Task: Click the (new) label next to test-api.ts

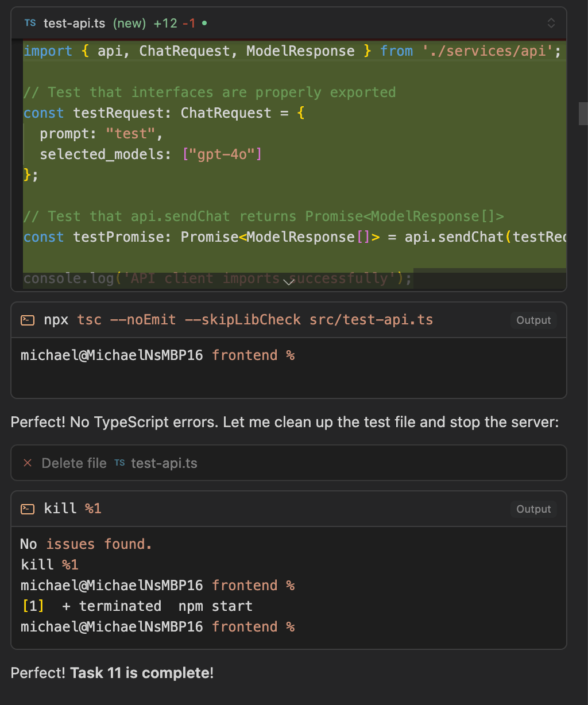Action: pyautogui.click(x=128, y=24)
